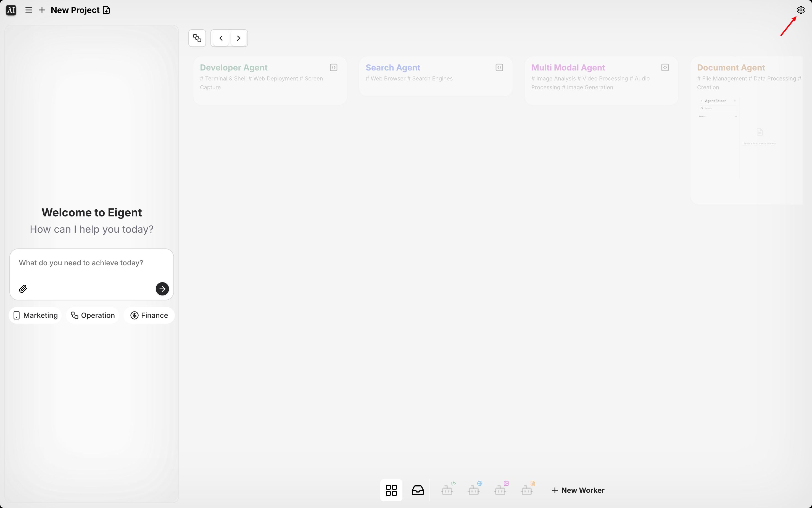Expand the Search Agent card code icon
The width and height of the screenshot is (812, 508).
[x=499, y=67]
